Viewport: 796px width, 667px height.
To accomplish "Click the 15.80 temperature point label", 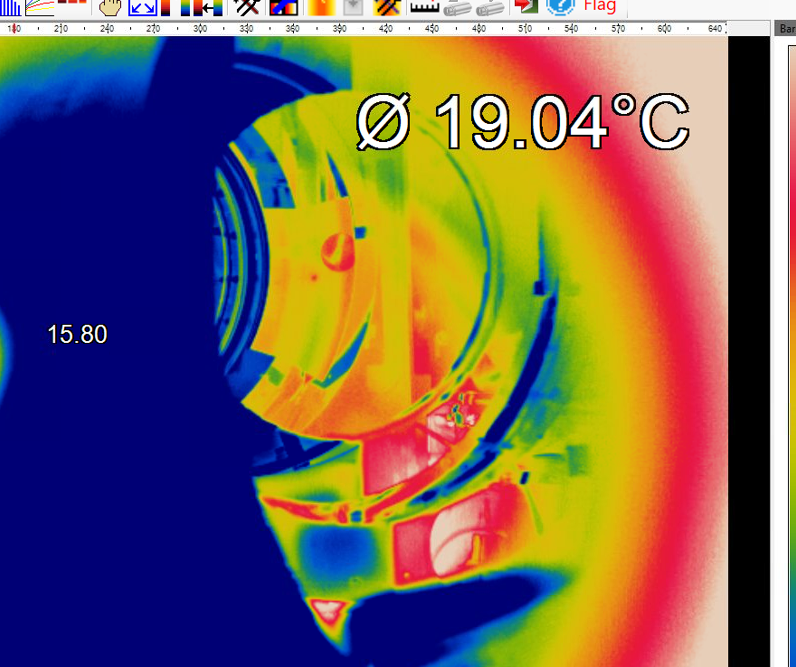I will tap(77, 335).
